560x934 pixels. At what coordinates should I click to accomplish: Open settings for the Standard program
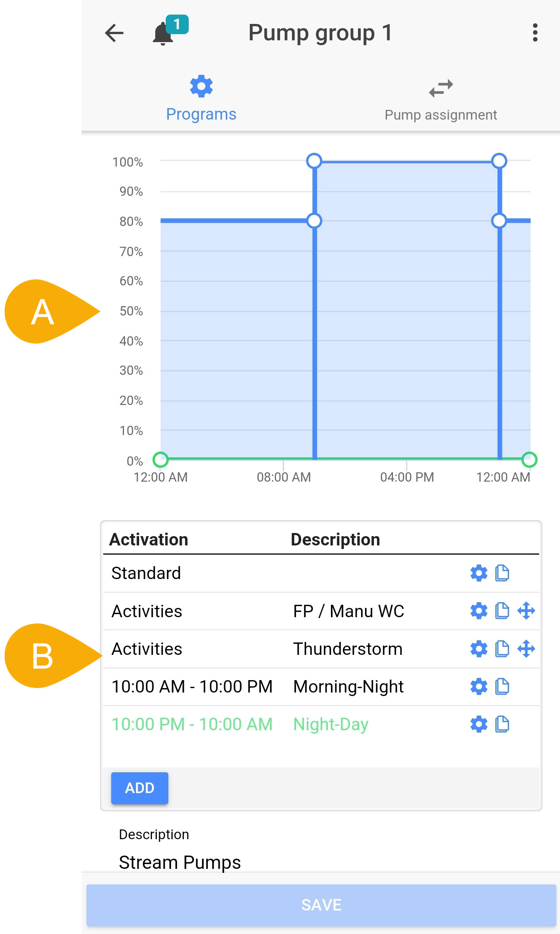pos(478,573)
